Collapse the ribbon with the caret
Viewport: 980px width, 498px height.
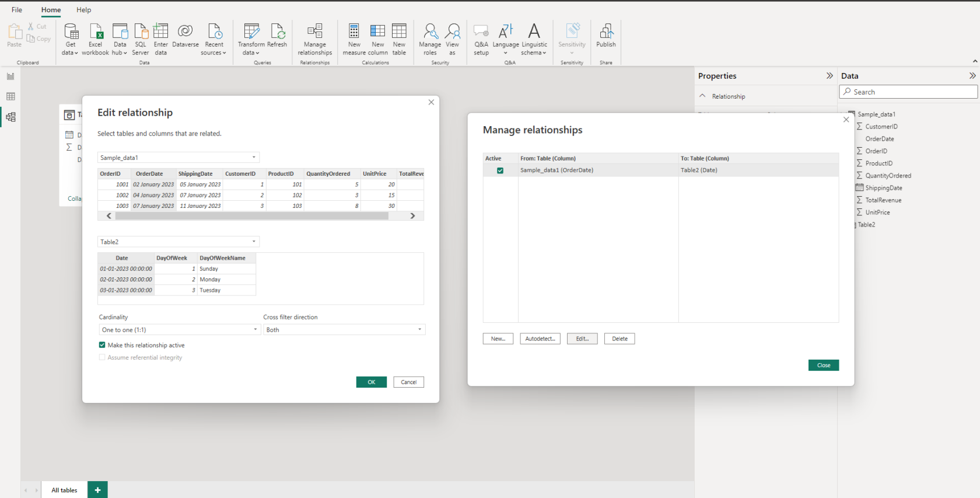[x=975, y=61]
